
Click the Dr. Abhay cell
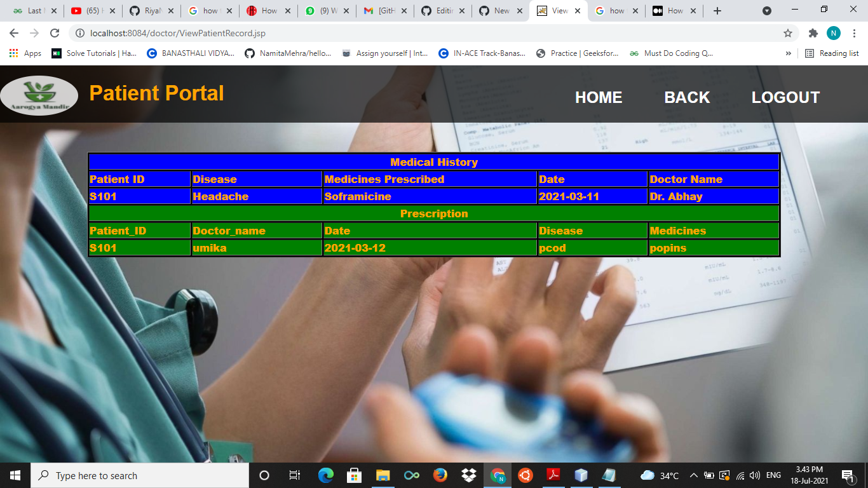pos(714,196)
